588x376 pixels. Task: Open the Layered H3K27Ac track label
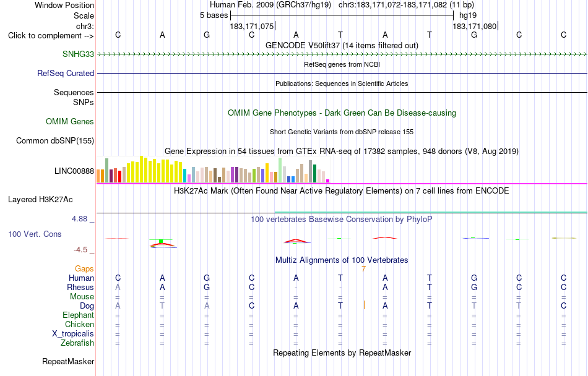click(x=40, y=200)
